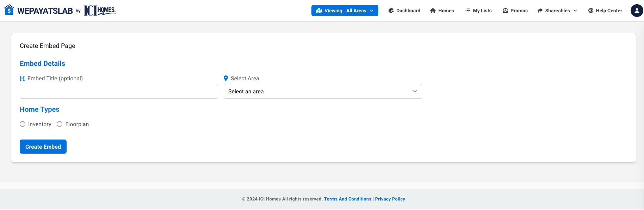Image resolution: width=644 pixels, height=210 pixels.
Task: Click the Promos icon in navbar
Action: pyautogui.click(x=506, y=11)
